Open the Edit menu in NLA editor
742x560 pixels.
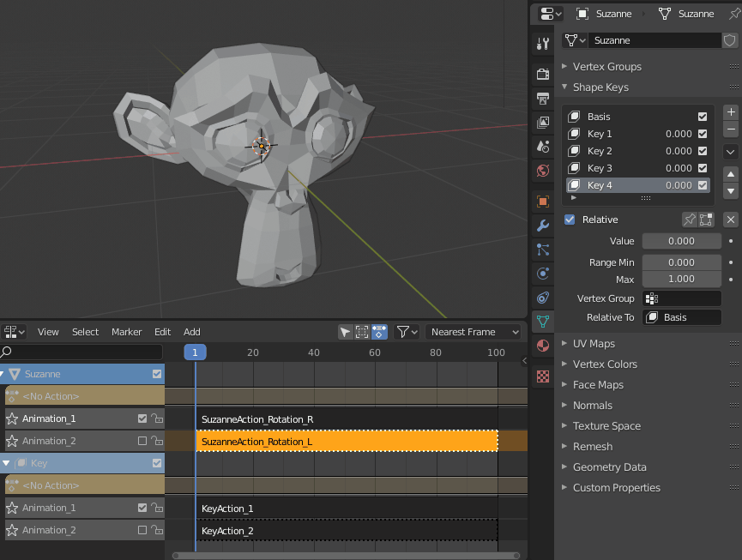(x=162, y=332)
